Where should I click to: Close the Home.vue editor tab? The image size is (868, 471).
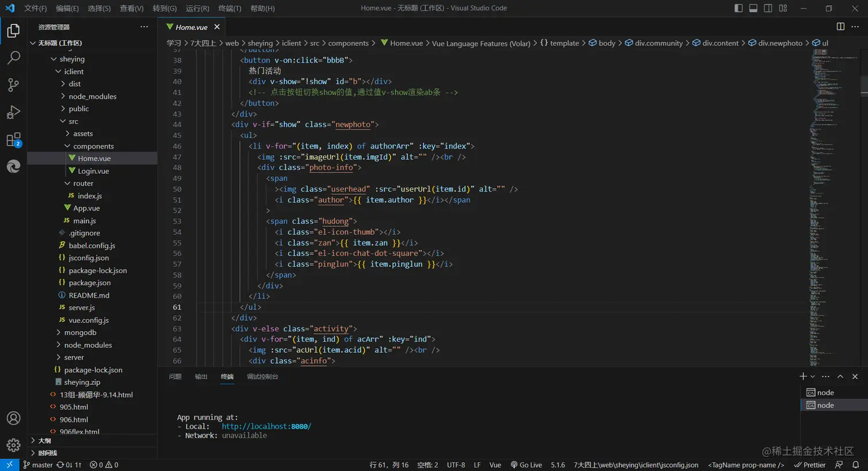pos(217,27)
